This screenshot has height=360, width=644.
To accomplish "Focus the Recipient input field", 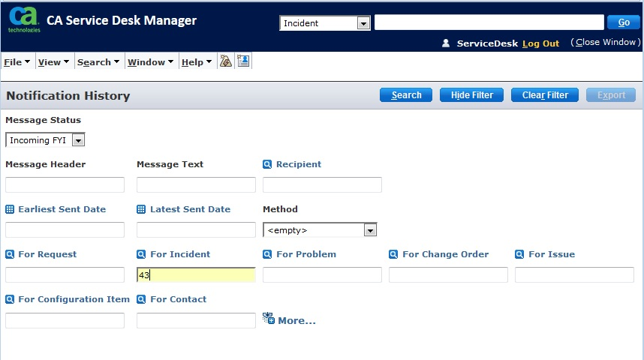I will (x=322, y=184).
